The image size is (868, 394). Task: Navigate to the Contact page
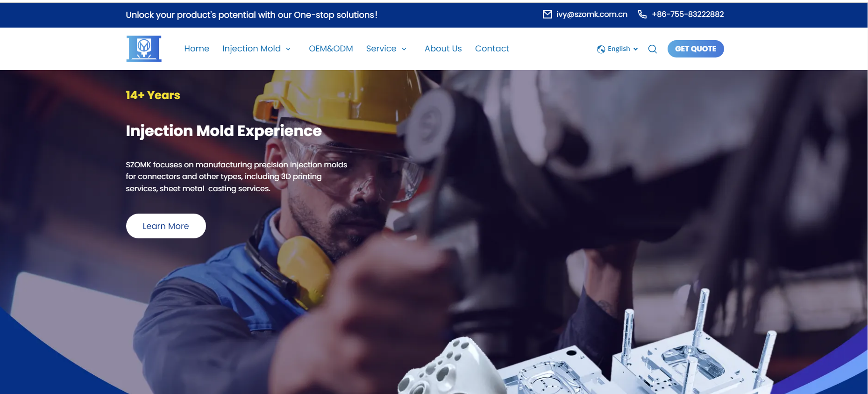[492, 49]
